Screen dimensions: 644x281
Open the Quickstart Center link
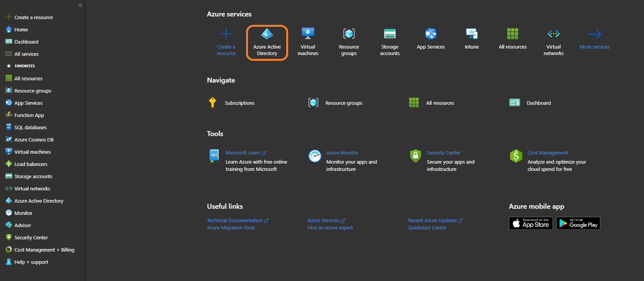pyautogui.click(x=427, y=228)
